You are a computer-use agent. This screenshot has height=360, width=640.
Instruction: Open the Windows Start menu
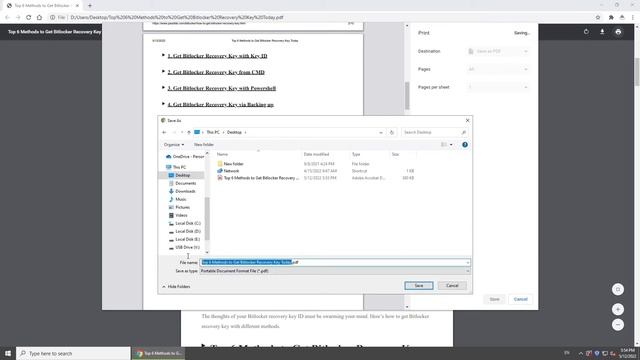[x=8, y=353]
